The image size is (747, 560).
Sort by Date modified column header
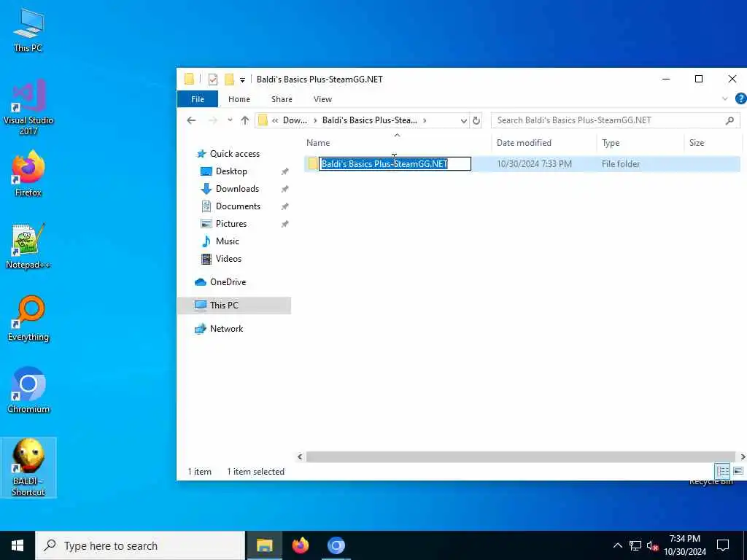(543, 143)
